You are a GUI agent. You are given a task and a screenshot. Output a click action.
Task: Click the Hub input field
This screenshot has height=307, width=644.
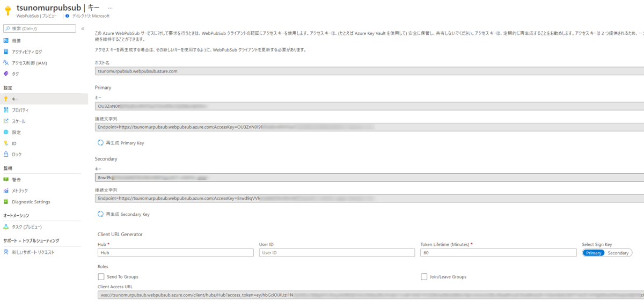(175, 253)
